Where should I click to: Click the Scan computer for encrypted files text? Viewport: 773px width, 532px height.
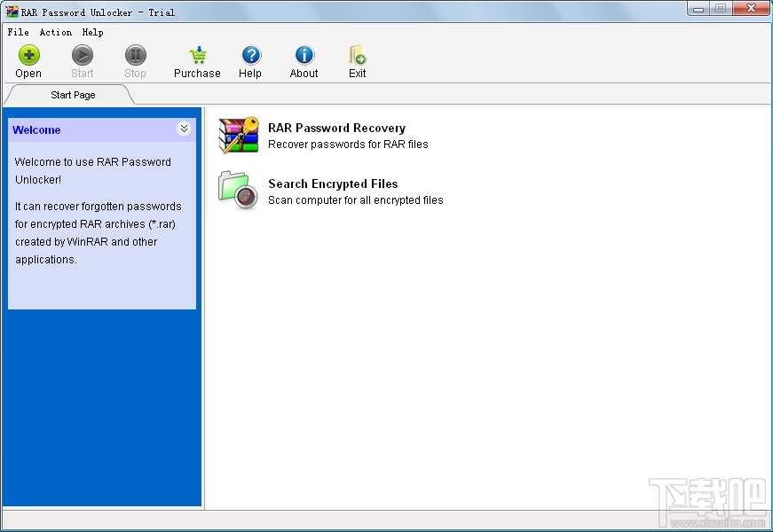[354, 200]
